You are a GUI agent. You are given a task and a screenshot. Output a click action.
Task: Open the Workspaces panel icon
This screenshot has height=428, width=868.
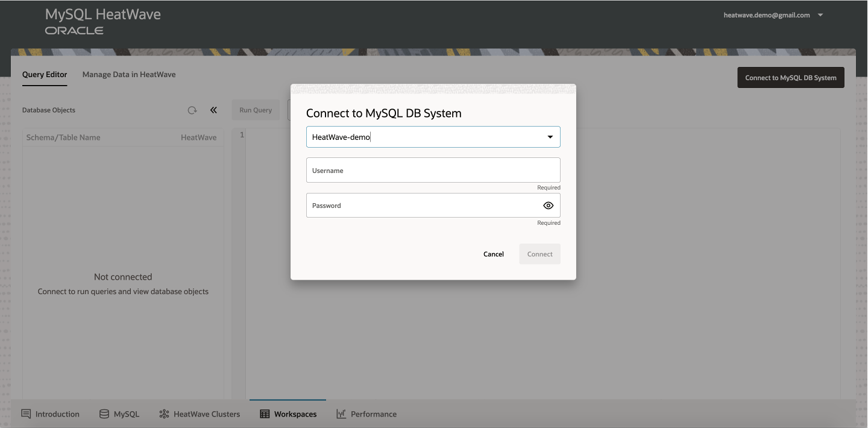[263, 414]
